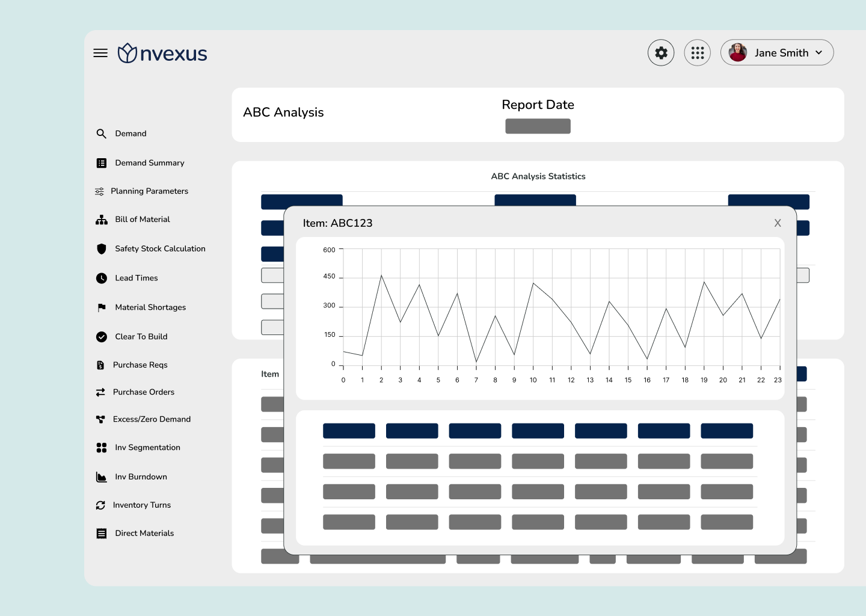Go to Inv Burndown page
The height and width of the screenshot is (616, 866).
tap(141, 477)
